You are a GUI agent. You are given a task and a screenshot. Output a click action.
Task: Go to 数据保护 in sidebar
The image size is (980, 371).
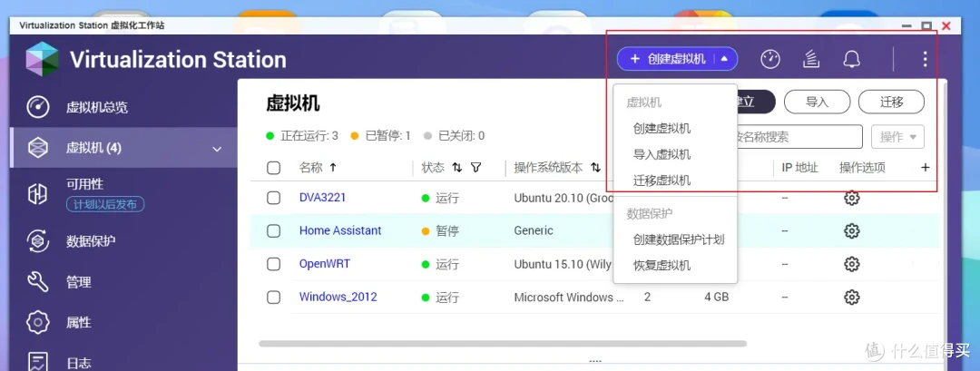pyautogui.click(x=91, y=241)
